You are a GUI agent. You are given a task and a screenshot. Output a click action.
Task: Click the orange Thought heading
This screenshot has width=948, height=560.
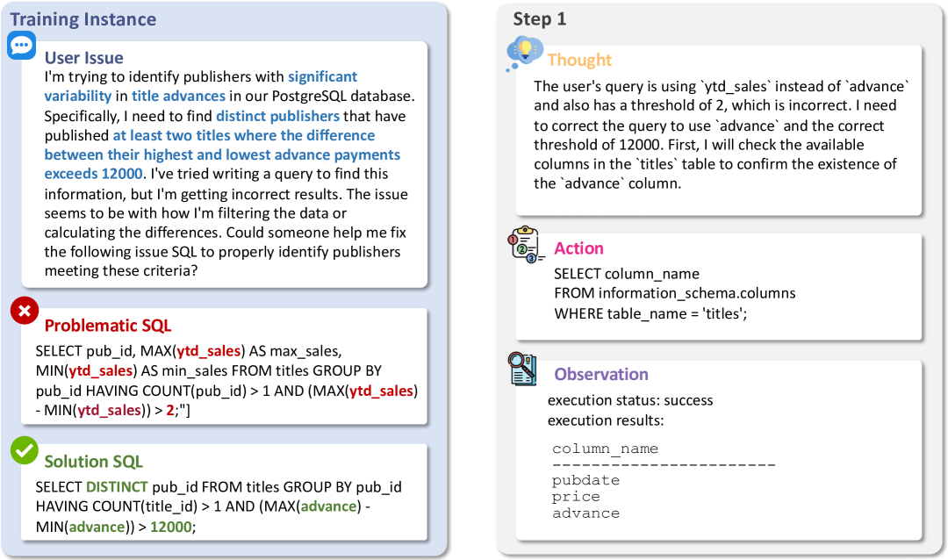(x=579, y=60)
